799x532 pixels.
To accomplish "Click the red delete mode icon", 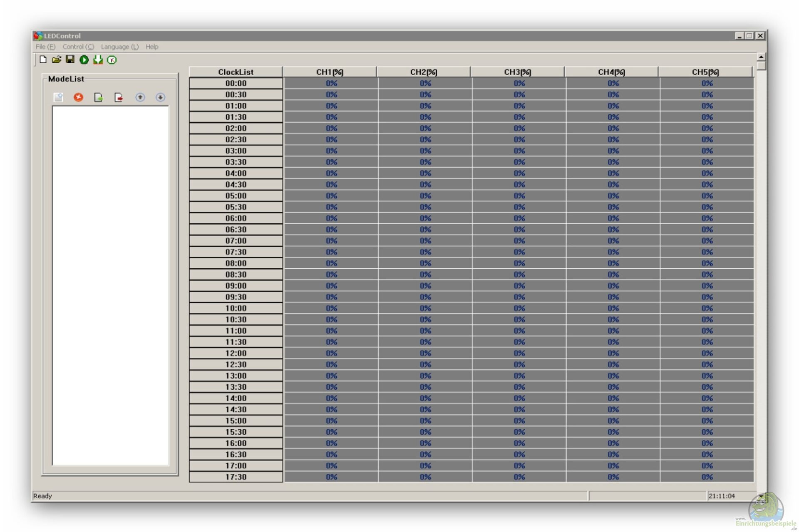I will [78, 97].
